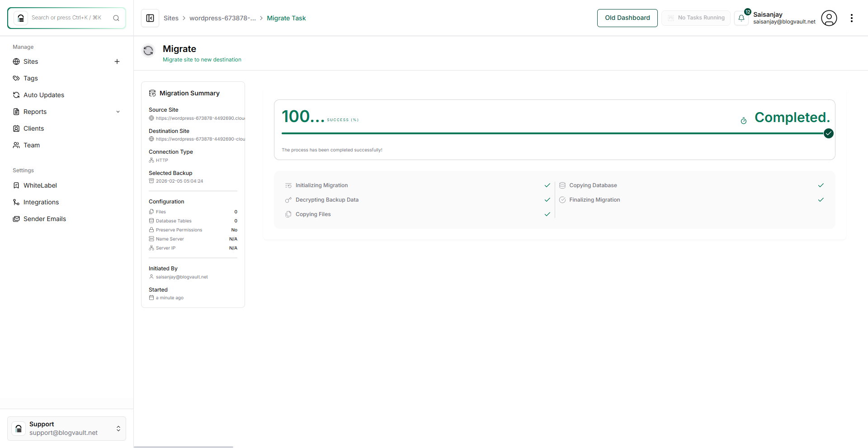Open WhiteLabel under Settings
Image resolution: width=868 pixels, height=448 pixels.
click(x=16, y=185)
